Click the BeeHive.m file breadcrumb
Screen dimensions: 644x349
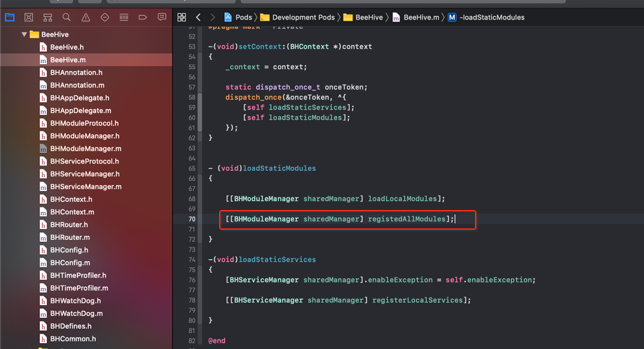pos(415,17)
